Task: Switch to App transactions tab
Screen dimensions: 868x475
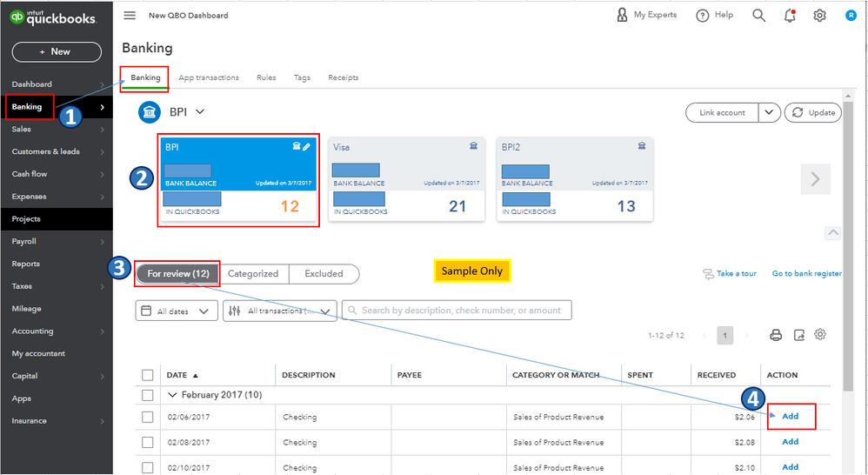Action: pyautogui.click(x=209, y=77)
